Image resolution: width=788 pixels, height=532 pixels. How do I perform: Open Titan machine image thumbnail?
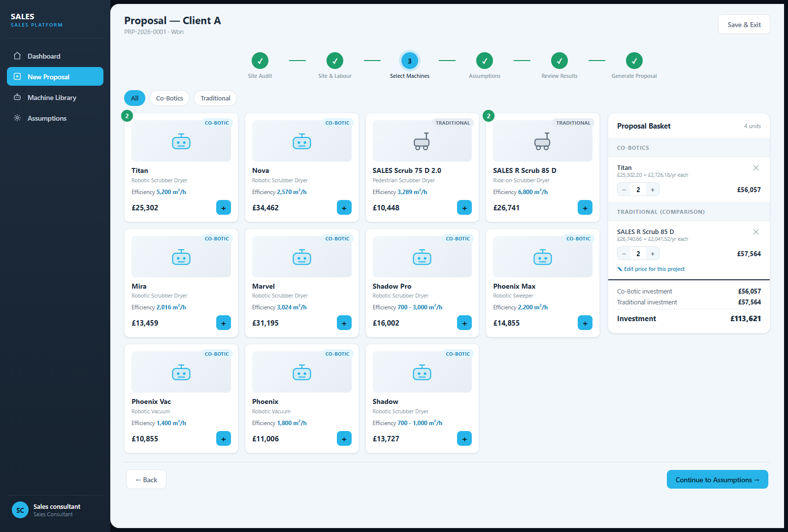coord(181,141)
